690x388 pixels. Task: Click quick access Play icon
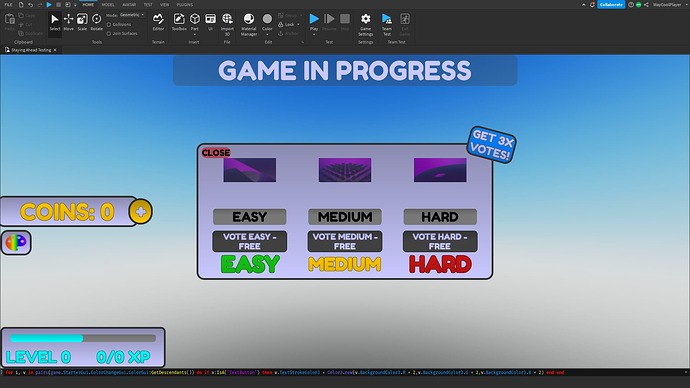click(49, 4)
